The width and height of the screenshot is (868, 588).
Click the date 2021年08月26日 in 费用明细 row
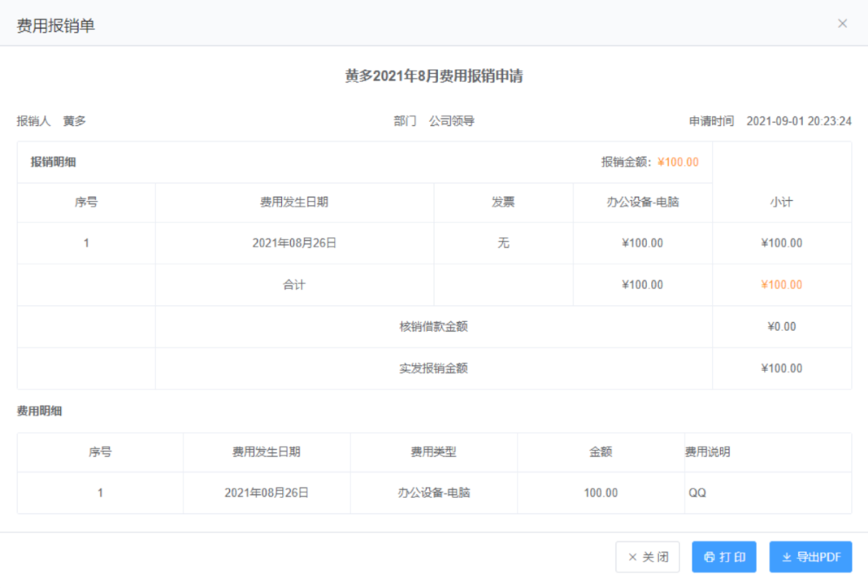click(x=266, y=493)
